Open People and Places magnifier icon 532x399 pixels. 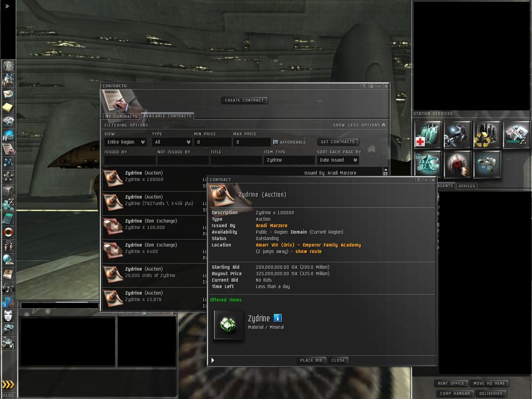tap(8, 80)
